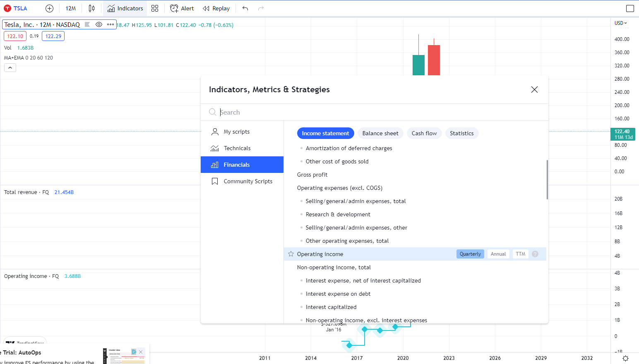Select Community Scripts in the sidebar
Image resolution: width=639 pixels, height=364 pixels.
247,181
